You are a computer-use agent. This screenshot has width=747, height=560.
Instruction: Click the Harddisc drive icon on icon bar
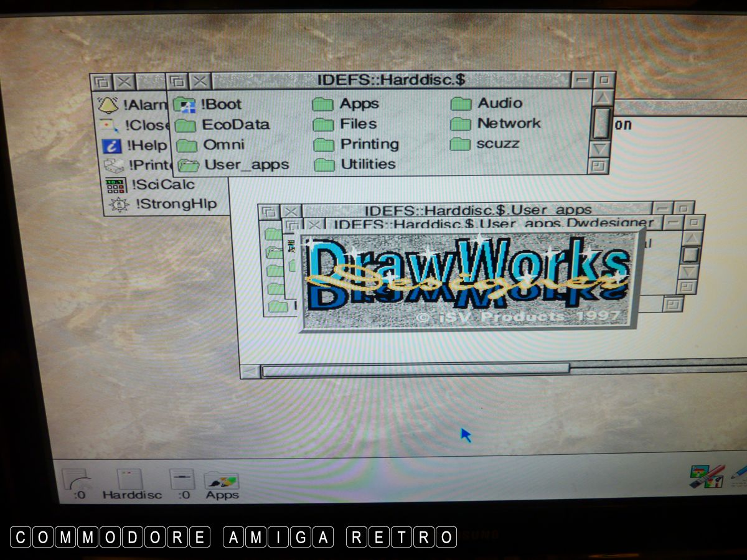click(x=131, y=481)
